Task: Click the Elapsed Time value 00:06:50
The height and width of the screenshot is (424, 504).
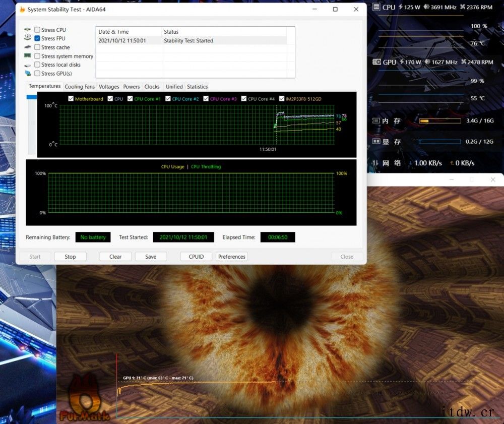Action: pos(278,237)
